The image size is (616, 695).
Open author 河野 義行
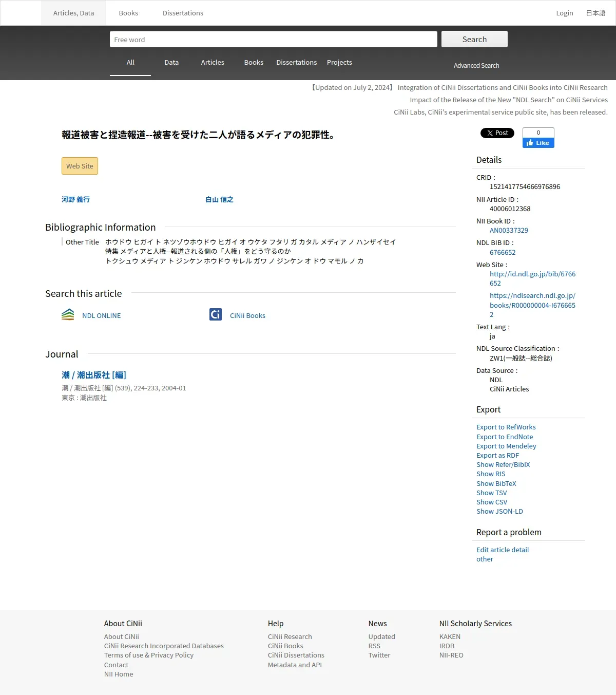(x=75, y=199)
